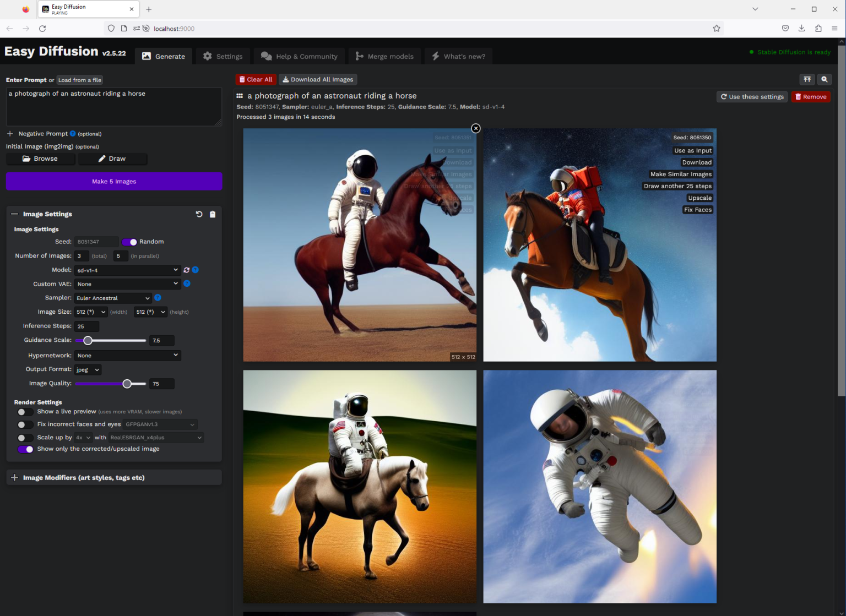Click the magnifier zoom icon above images
Viewport: 846px width, 616px height.
[x=825, y=79]
